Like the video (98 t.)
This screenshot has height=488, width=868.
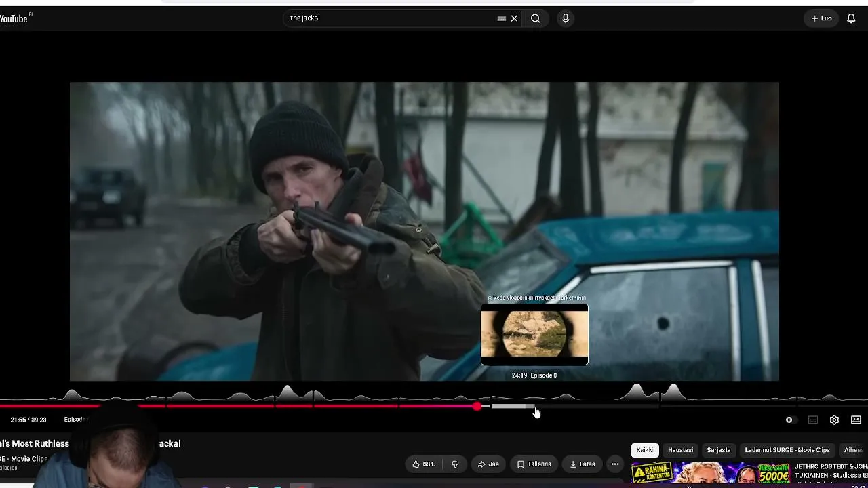[424, 464]
